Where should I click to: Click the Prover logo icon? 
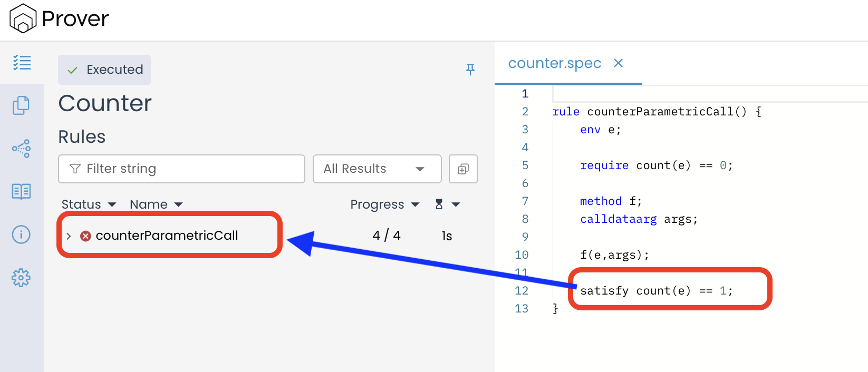point(23,18)
